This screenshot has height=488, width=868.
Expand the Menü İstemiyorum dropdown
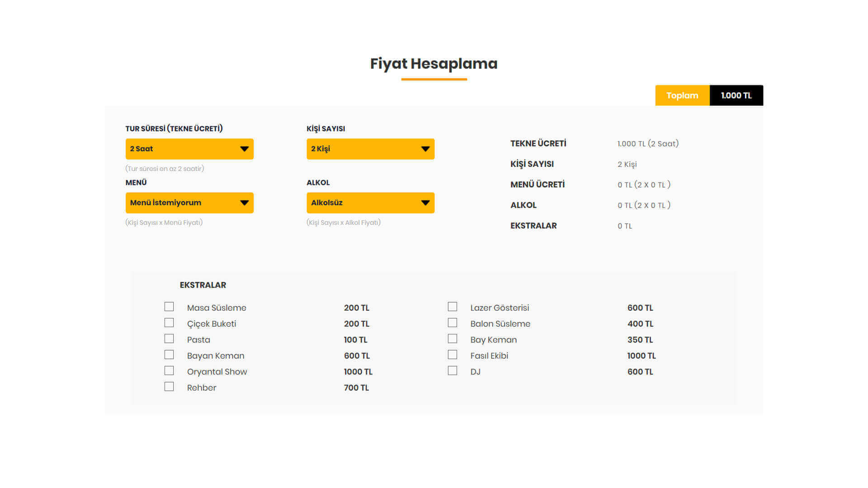189,203
